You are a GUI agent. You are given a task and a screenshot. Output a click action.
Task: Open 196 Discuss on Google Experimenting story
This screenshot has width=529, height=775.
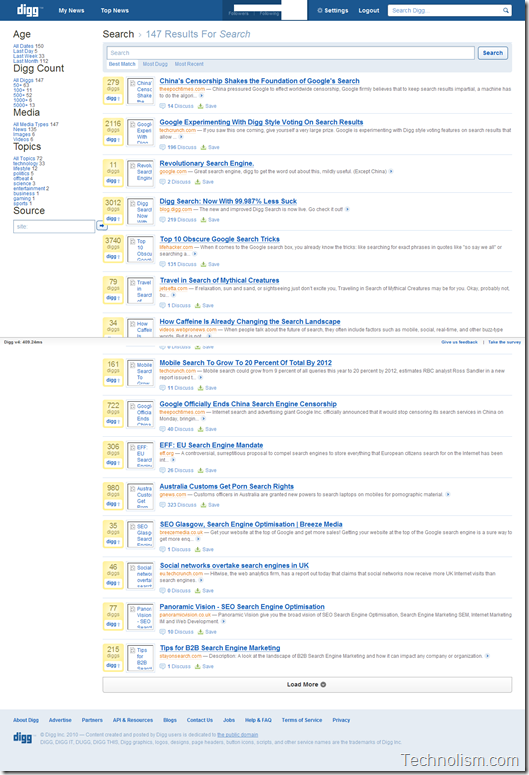point(178,147)
